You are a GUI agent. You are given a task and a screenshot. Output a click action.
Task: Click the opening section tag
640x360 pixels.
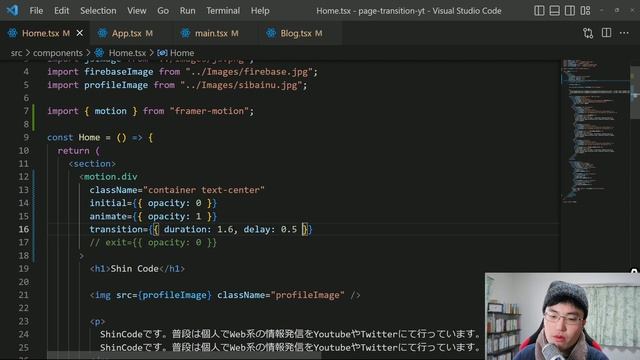(x=92, y=164)
